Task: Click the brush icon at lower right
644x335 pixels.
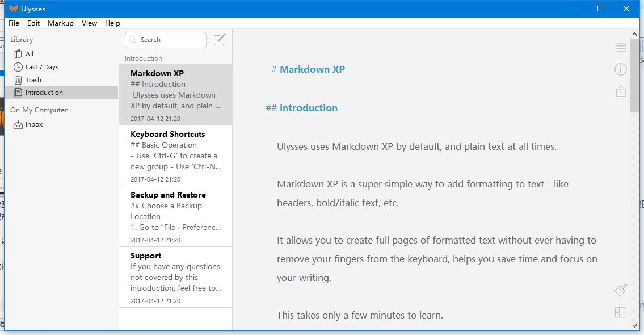Action: click(620, 290)
